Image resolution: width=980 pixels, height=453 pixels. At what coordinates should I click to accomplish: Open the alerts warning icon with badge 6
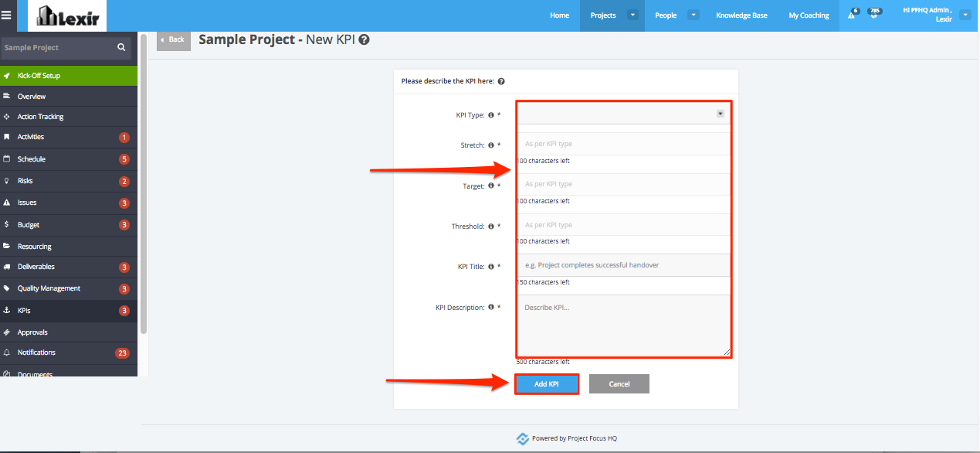pyautogui.click(x=852, y=15)
